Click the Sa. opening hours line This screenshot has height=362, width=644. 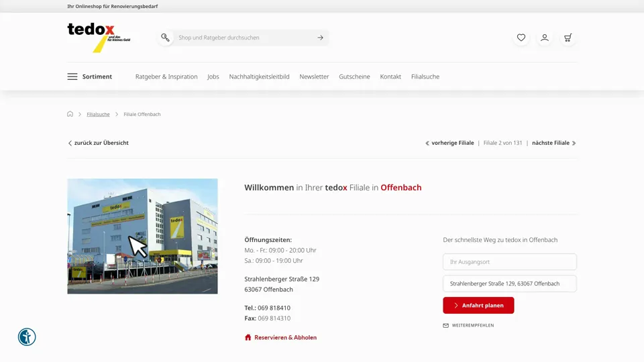[274, 261]
